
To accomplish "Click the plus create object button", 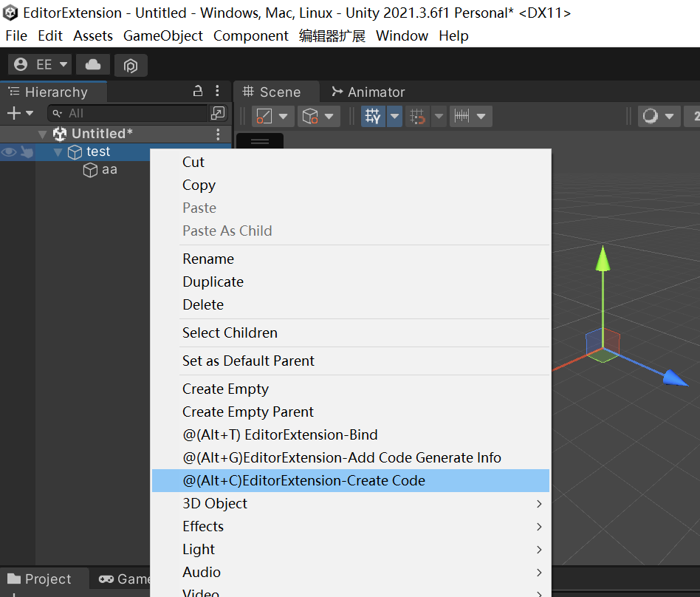I will coord(14,113).
